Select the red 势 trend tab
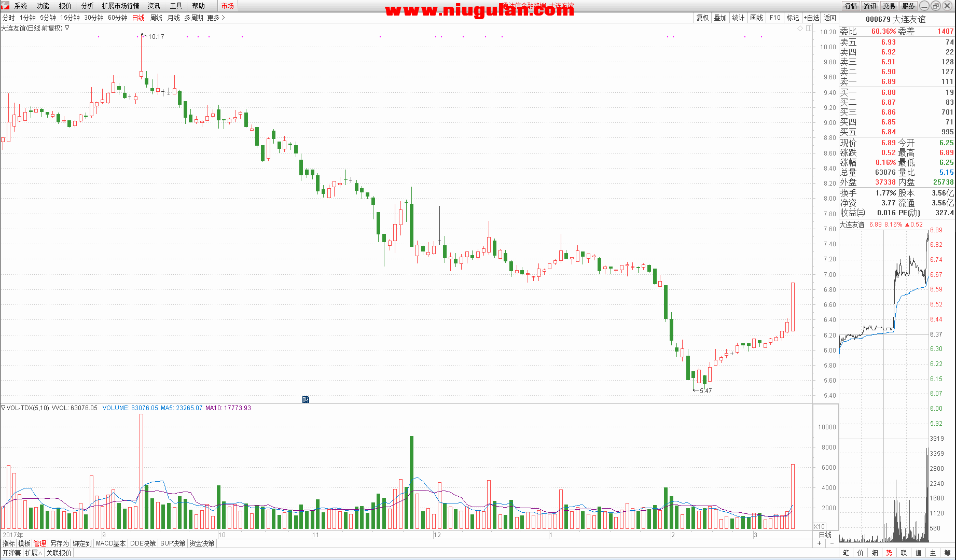 click(x=890, y=553)
